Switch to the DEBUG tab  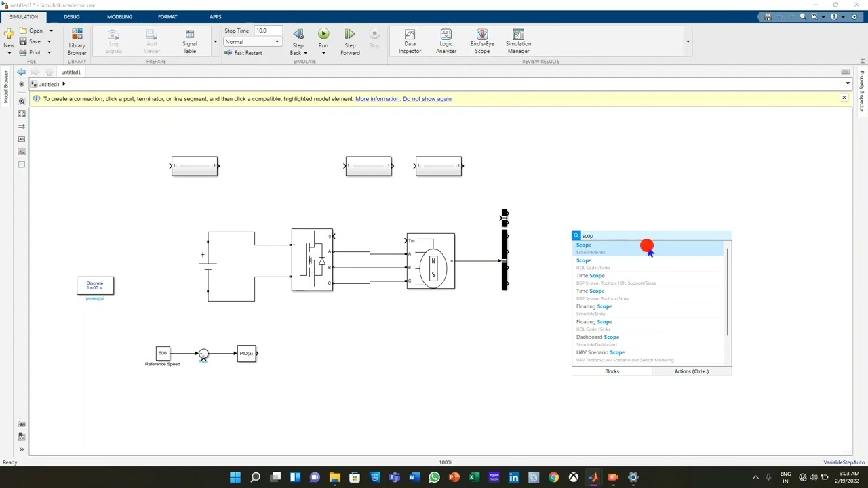tap(71, 16)
